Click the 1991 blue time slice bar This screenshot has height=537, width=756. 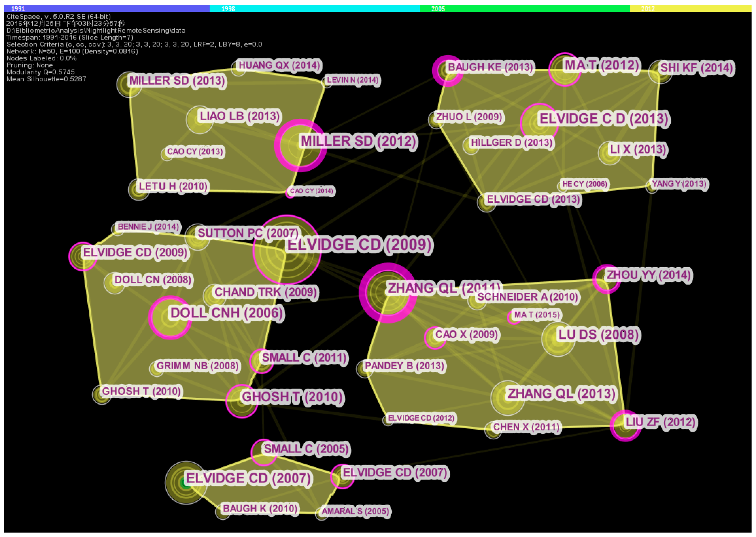click(106, 9)
